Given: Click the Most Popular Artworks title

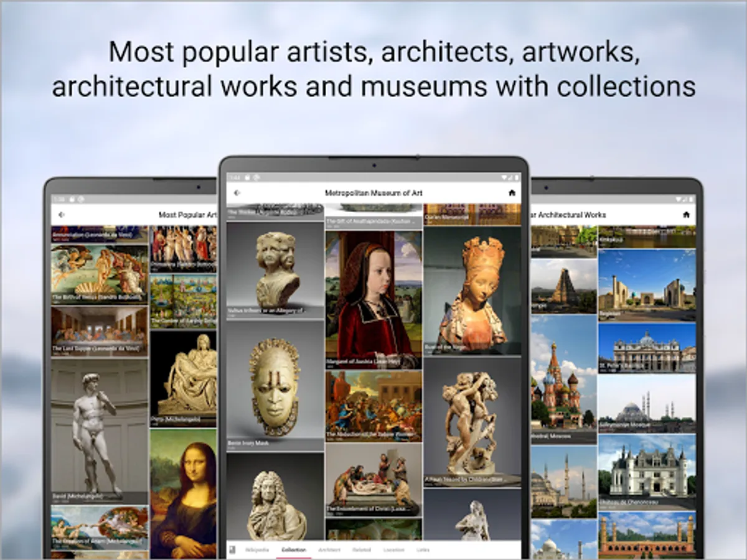Looking at the screenshot, I should (187, 215).
